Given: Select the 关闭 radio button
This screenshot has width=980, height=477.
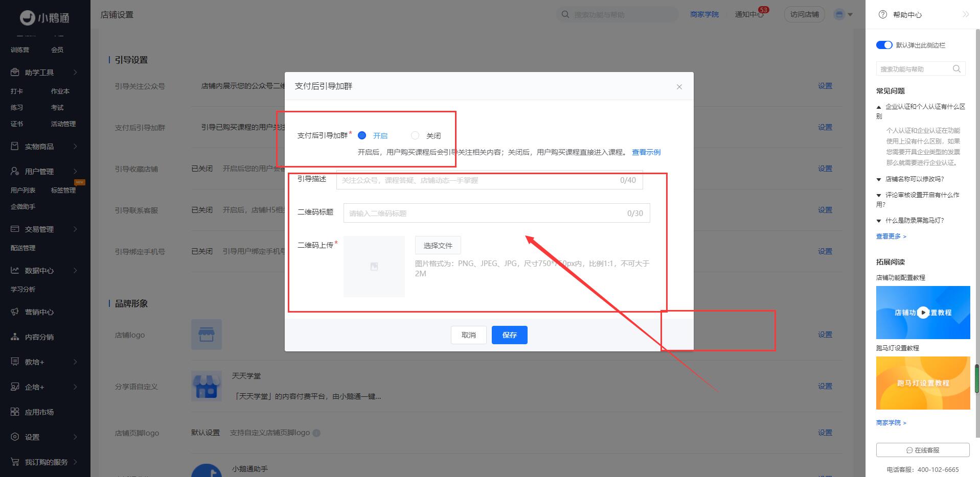Looking at the screenshot, I should [415, 135].
